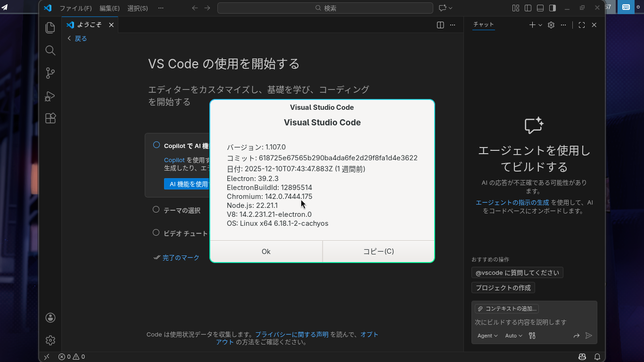
Task: Toggle the secondary side bar layout button
Action: 553,8
